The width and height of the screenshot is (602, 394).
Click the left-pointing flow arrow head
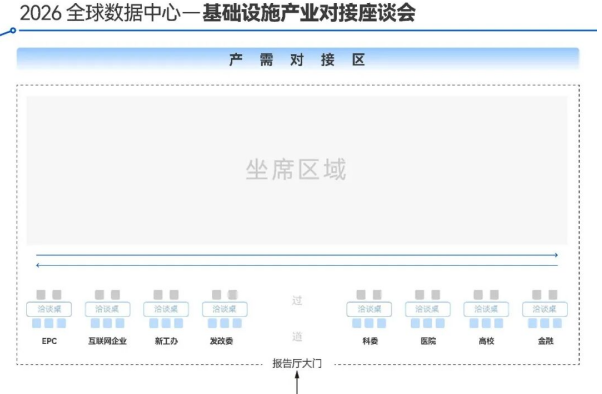(38, 265)
